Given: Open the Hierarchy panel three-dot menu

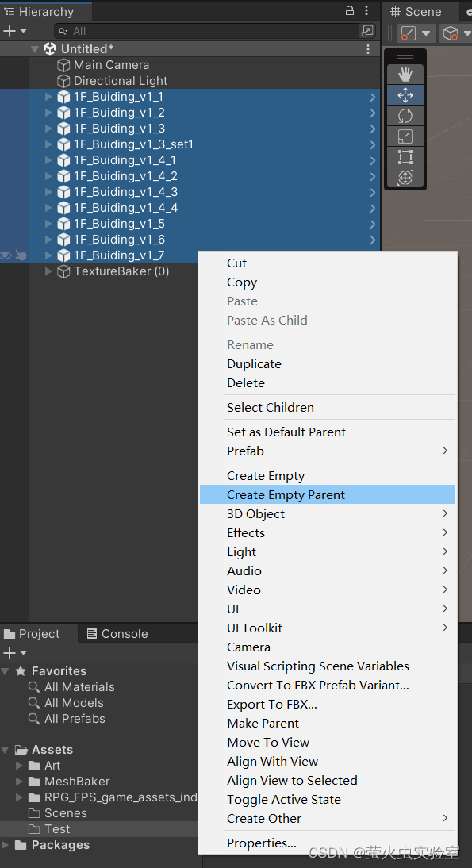Looking at the screenshot, I should [x=366, y=10].
